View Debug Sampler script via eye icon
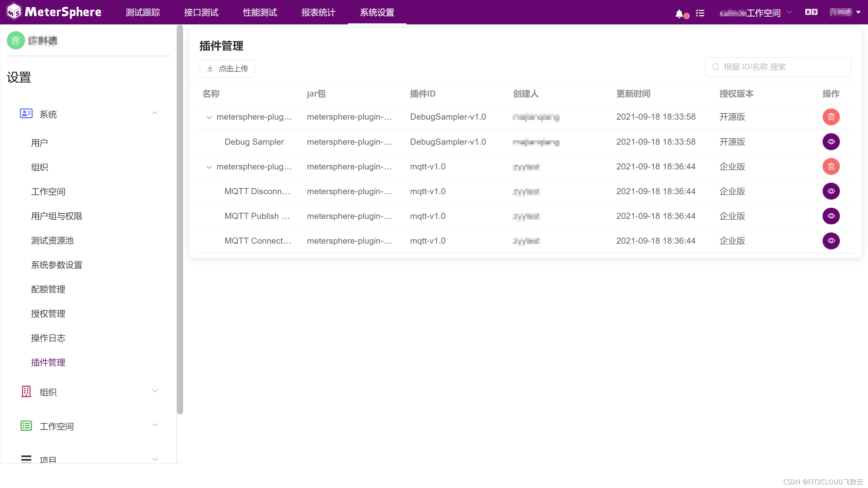Image resolution: width=868 pixels, height=488 pixels. [x=831, y=142]
